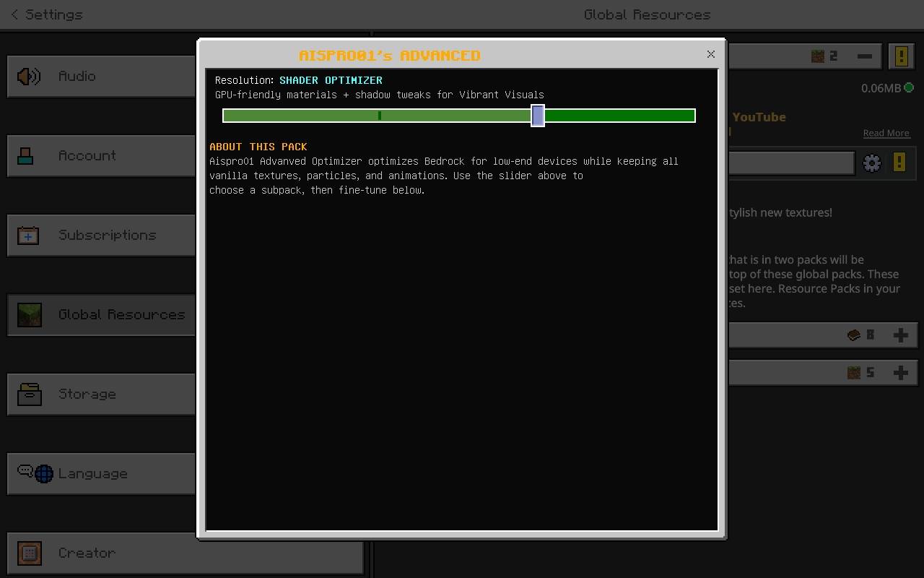Click the Language globe icon
The width and height of the screenshot is (924, 578).
44,474
